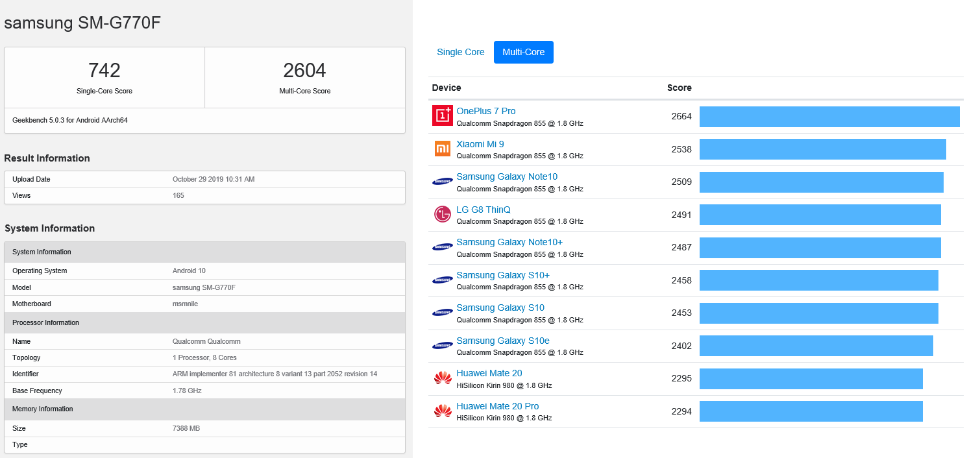
Task: Click the upload date October 29 2019 value
Action: coord(214,179)
